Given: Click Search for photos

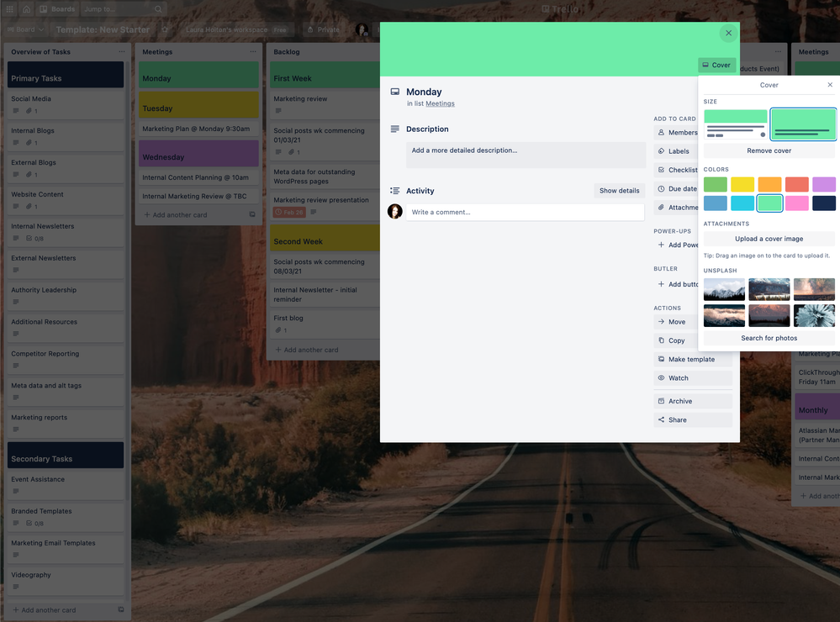Looking at the screenshot, I should pos(769,338).
